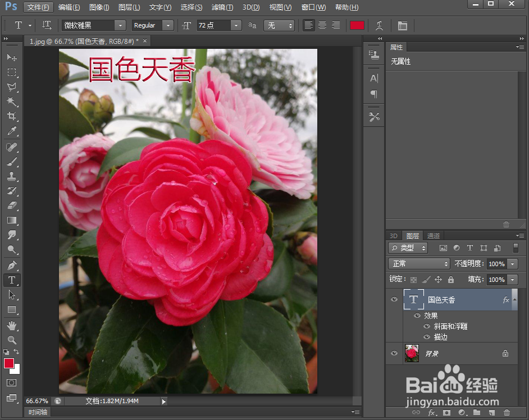
Task: Change the screen mode
Action: (11, 398)
